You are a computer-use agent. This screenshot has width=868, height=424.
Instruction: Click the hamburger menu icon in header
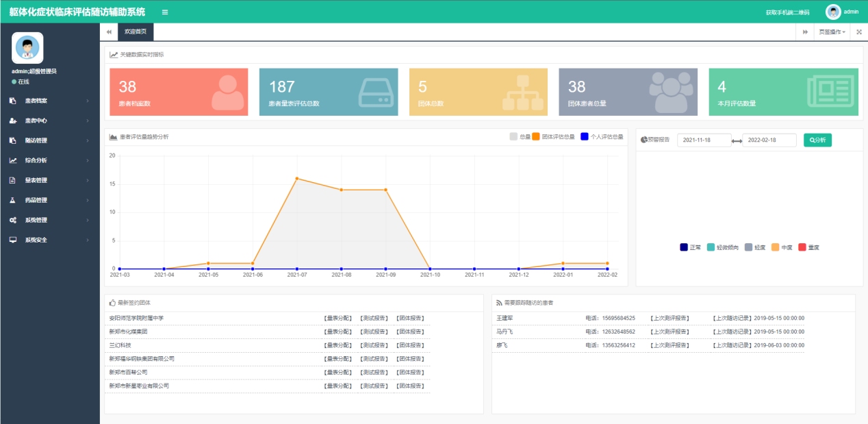pyautogui.click(x=165, y=12)
